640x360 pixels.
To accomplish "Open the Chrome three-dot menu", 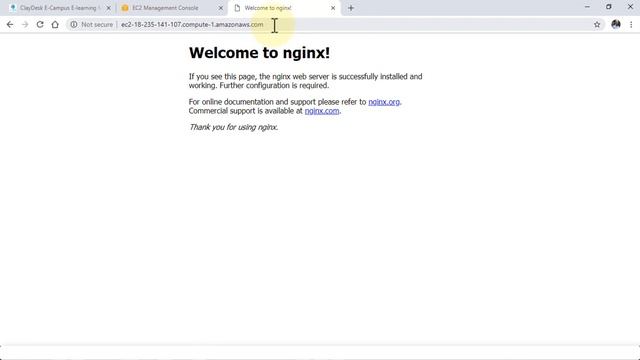I will 631,24.
